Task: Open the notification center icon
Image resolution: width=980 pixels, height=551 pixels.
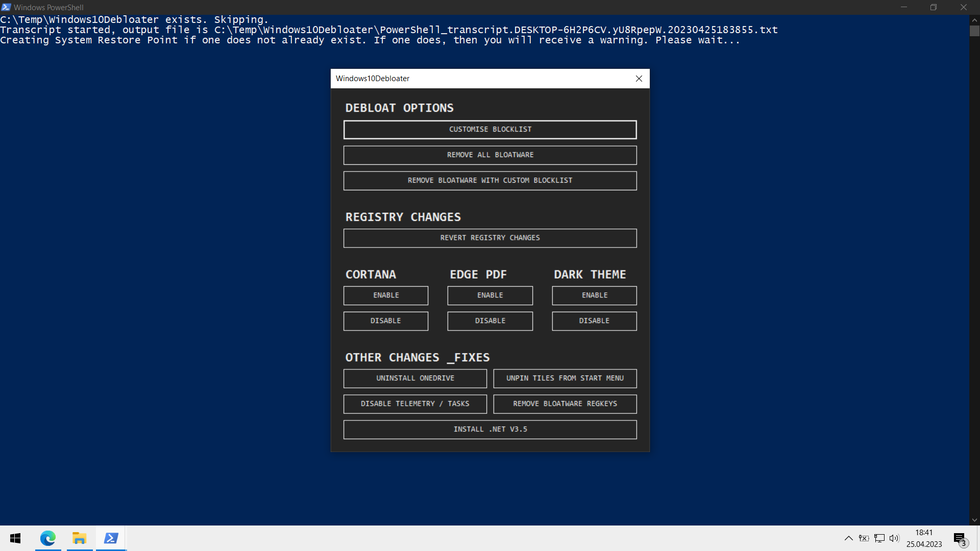Action: pos(960,539)
